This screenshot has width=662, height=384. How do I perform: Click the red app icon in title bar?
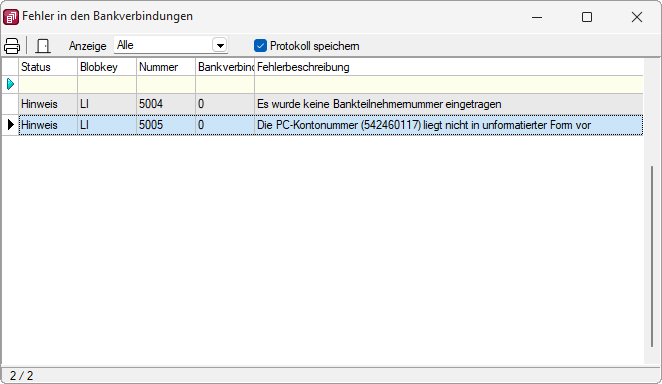pos(11,17)
